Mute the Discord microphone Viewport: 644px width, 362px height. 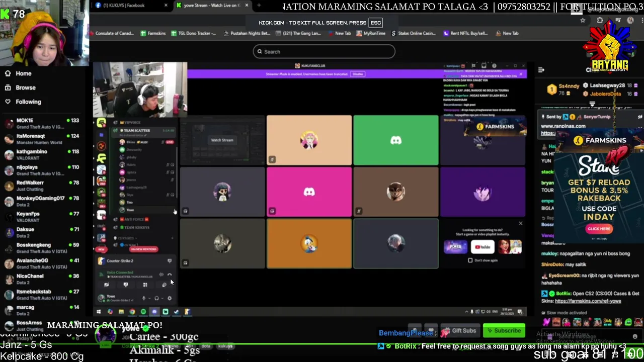pos(144,298)
